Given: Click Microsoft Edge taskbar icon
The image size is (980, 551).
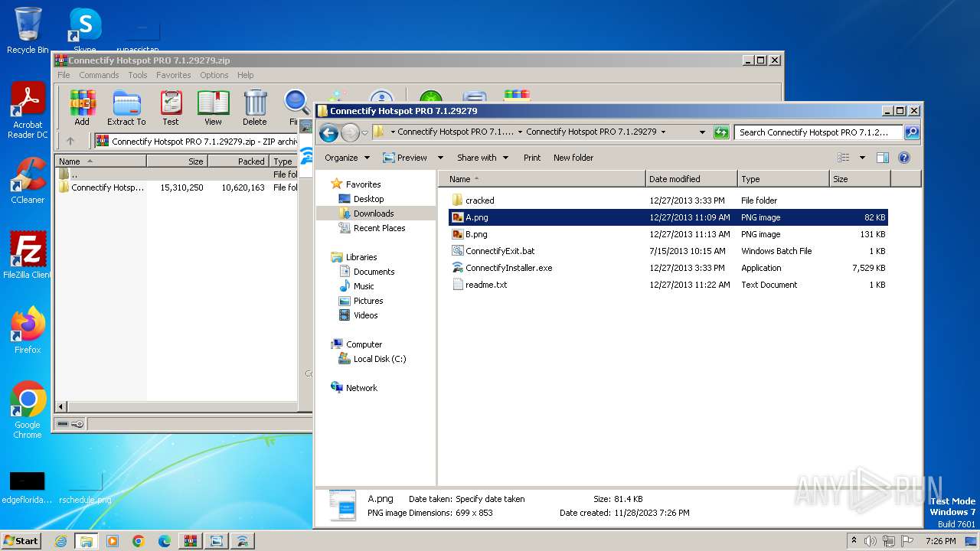Looking at the screenshot, I should 165,541.
